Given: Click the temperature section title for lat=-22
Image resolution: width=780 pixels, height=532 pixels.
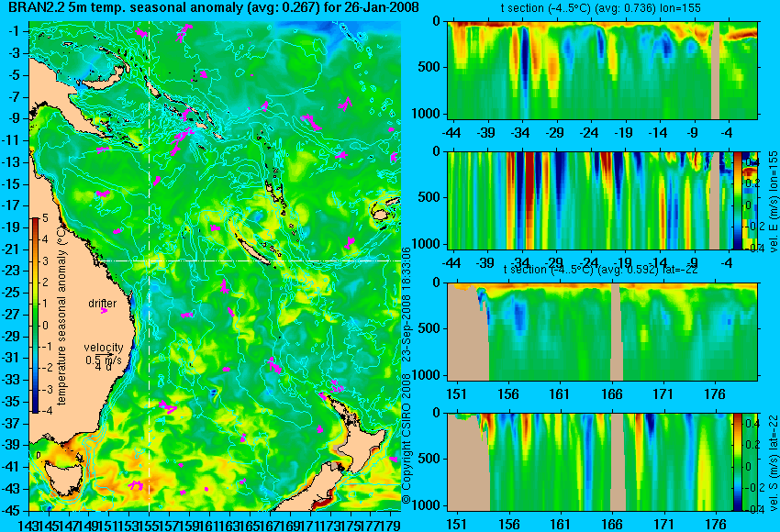Looking at the screenshot, I should [600, 270].
